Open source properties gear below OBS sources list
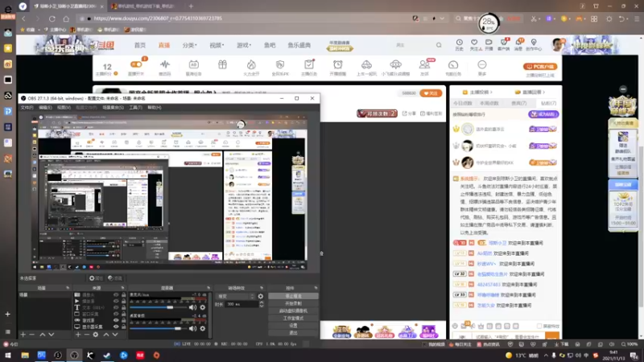Image resolution: width=644 pixels, height=362 pixels. (95, 335)
